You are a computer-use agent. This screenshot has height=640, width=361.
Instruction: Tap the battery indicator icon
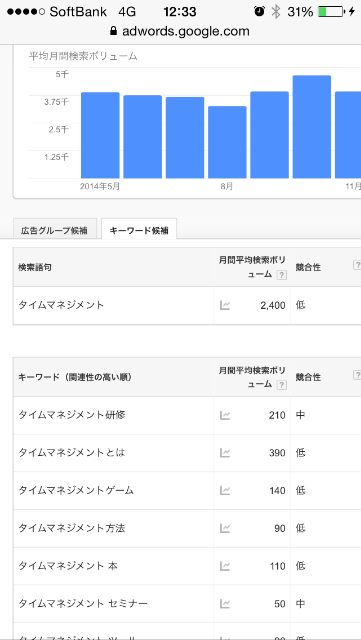point(330,11)
